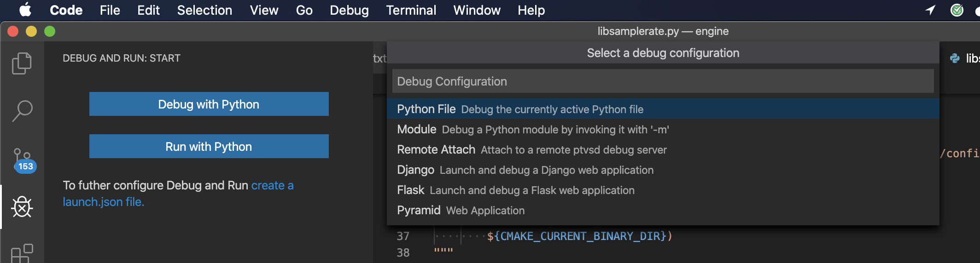The image size is (980, 263).
Task: Open Source Control view with 153 badge
Action: tap(24, 160)
